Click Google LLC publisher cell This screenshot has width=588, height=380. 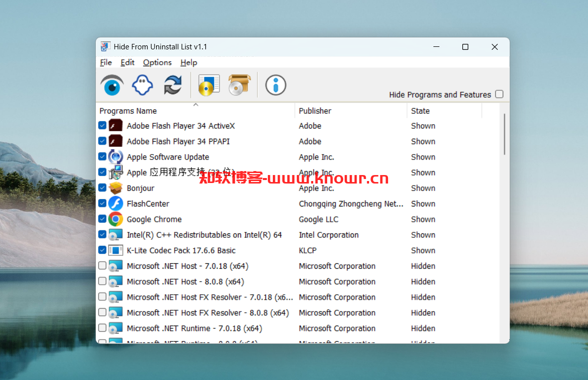[x=318, y=219]
